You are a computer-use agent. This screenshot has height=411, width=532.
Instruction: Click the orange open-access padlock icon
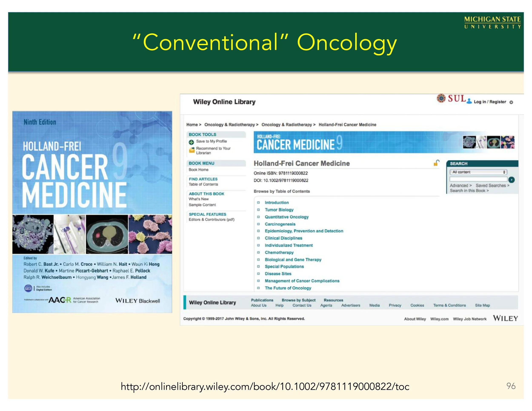coord(436,163)
